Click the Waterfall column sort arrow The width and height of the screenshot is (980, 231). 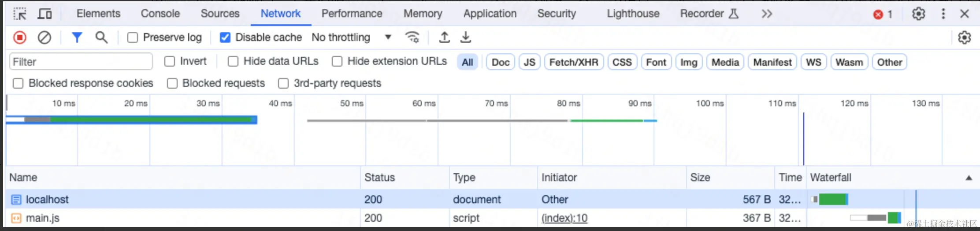[969, 178]
